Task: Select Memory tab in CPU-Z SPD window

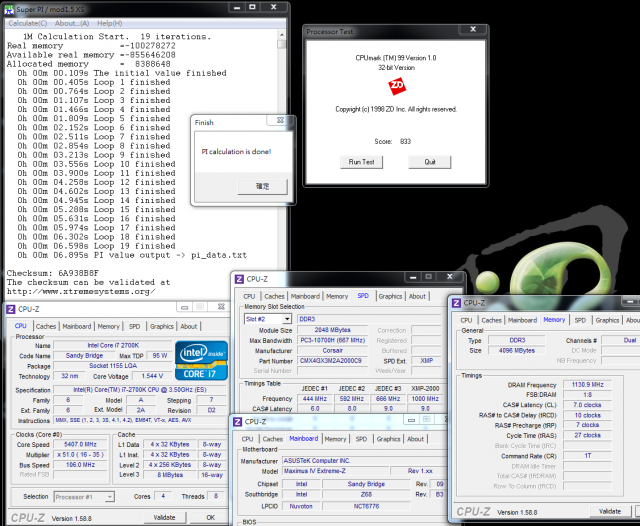Action: tap(337, 296)
